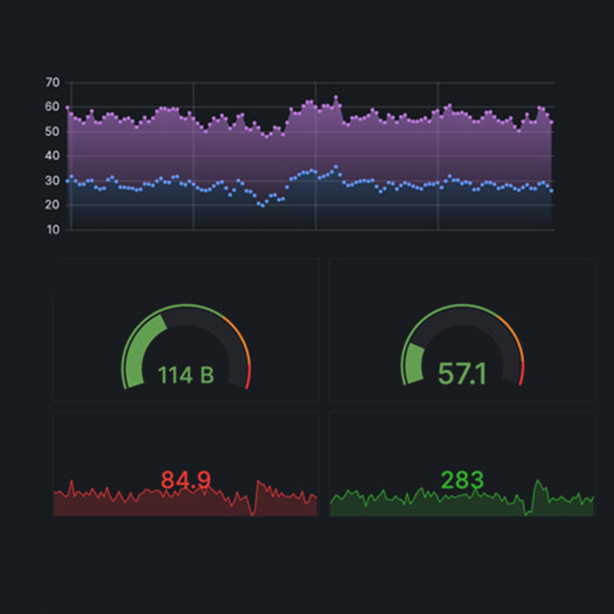This screenshot has height=614, width=614.
Task: Click the 10 y-axis label
Action: [53, 229]
